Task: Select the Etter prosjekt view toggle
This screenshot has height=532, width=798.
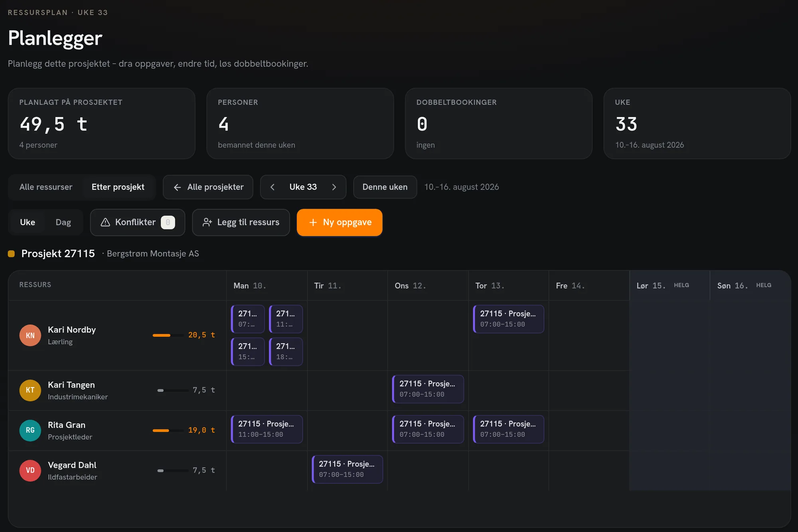Action: click(118, 187)
